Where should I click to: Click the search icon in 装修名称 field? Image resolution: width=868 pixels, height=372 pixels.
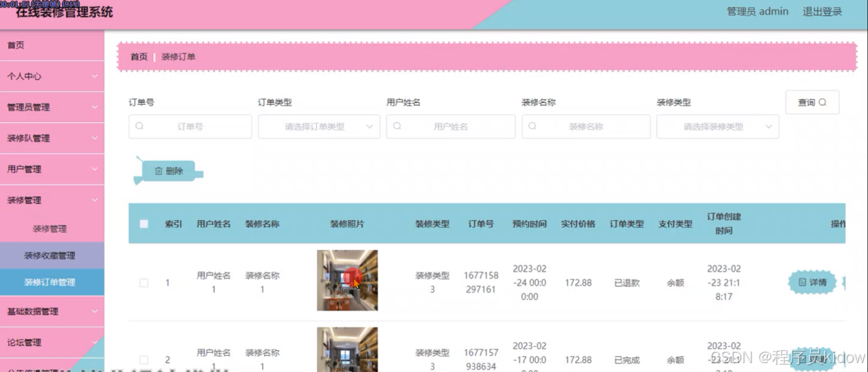(532, 126)
